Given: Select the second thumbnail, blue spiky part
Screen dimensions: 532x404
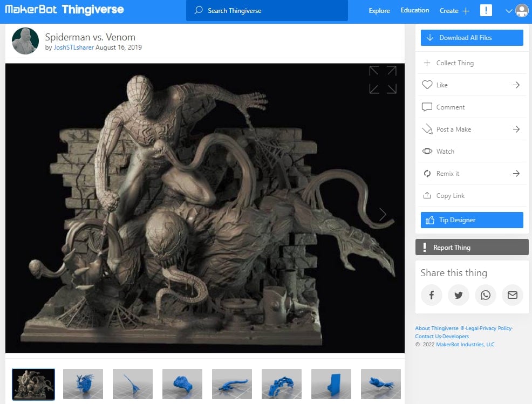Looking at the screenshot, I should point(83,384).
